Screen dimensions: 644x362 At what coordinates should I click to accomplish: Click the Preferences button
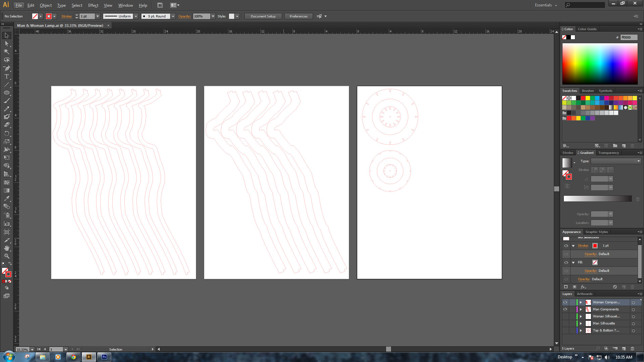coord(298,16)
